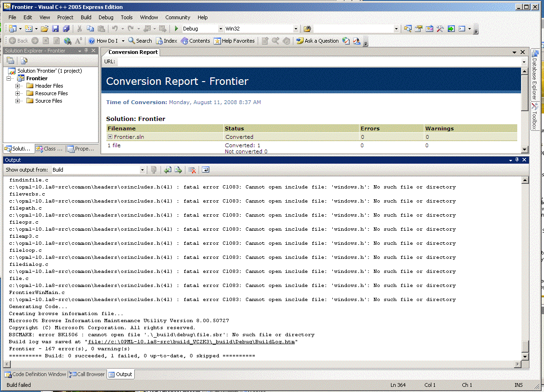
Task: Toggle word wrap in Output pane
Action: [206, 170]
